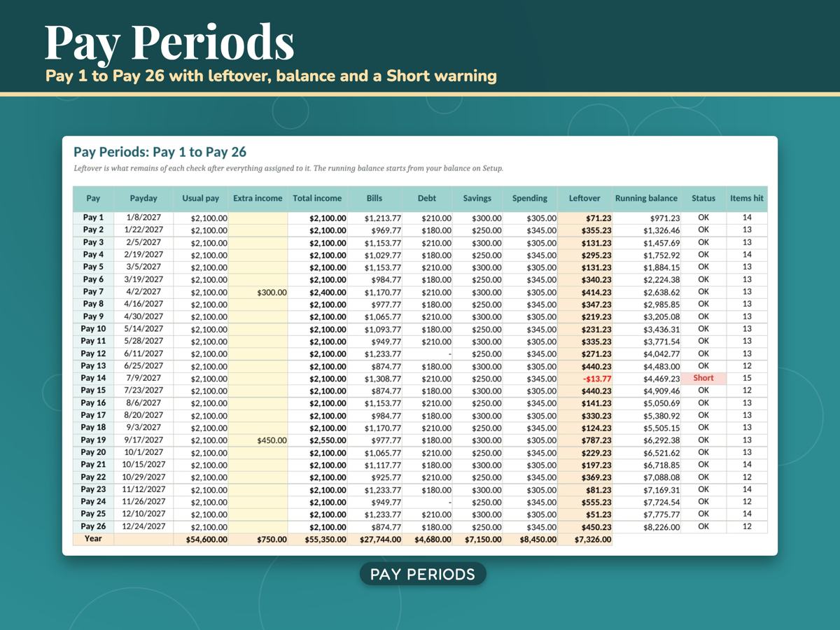Click items hit value 15 for Pay 14
Viewport: 840px width, 630px height.
(747, 378)
